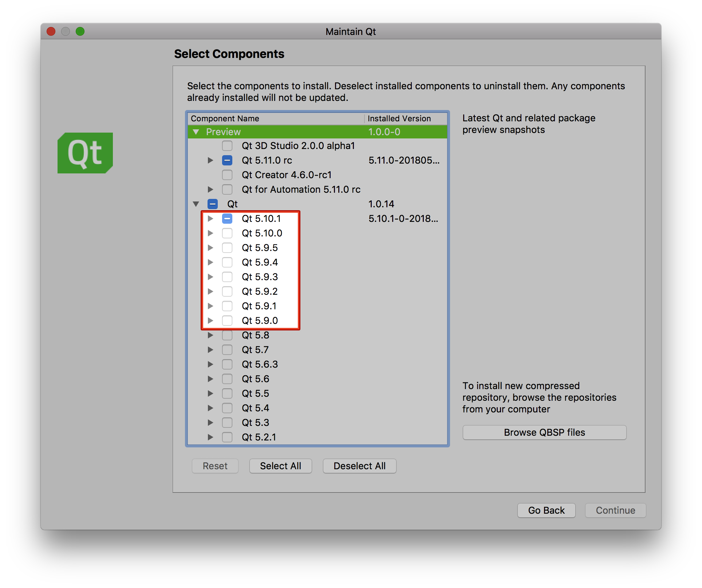The height and width of the screenshot is (588, 702).
Task: Open Browse QBSP files
Action: pyautogui.click(x=544, y=432)
